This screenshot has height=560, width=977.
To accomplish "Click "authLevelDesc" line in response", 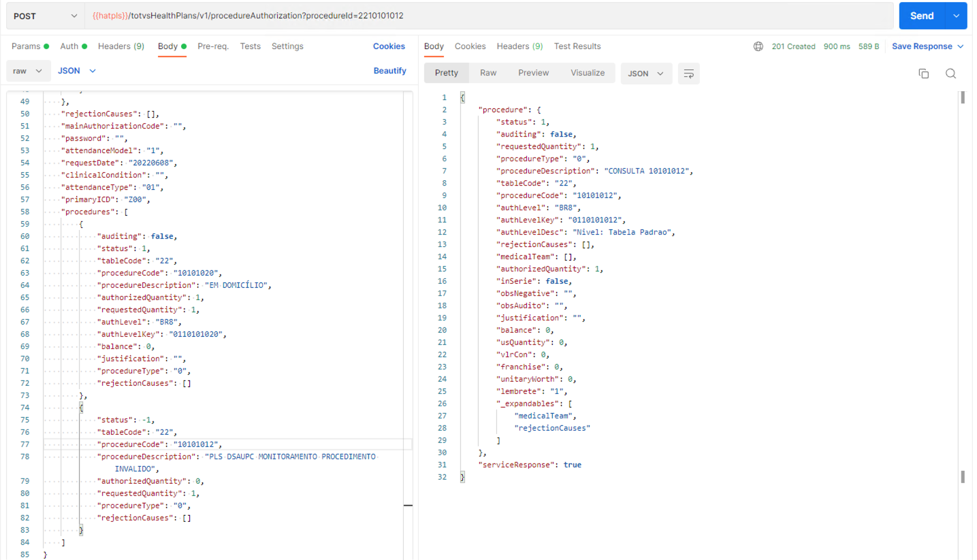I will 586,232.
